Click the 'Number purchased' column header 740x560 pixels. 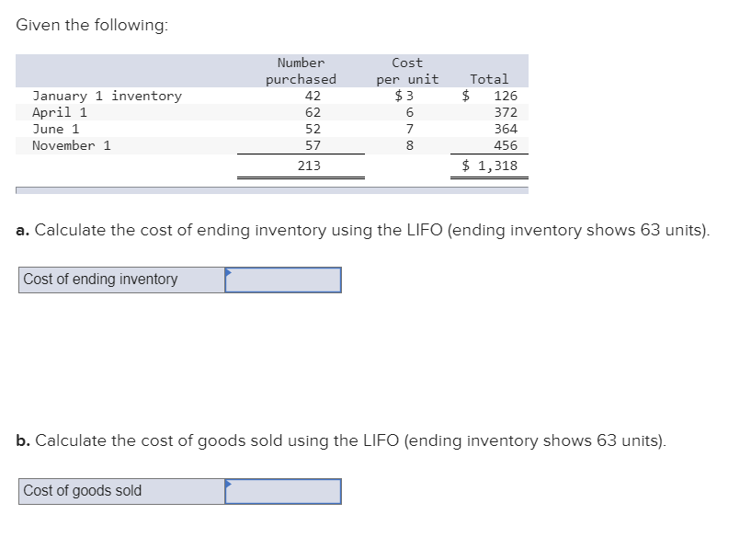click(x=302, y=71)
